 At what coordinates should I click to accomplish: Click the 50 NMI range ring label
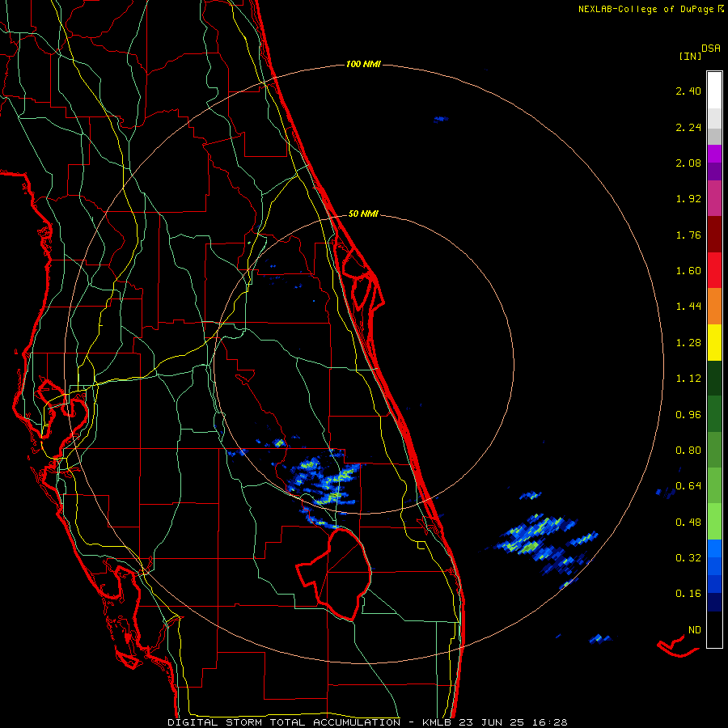pyautogui.click(x=363, y=214)
